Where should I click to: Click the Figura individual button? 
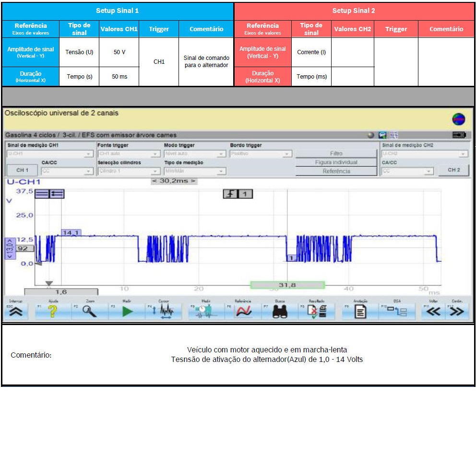click(336, 163)
